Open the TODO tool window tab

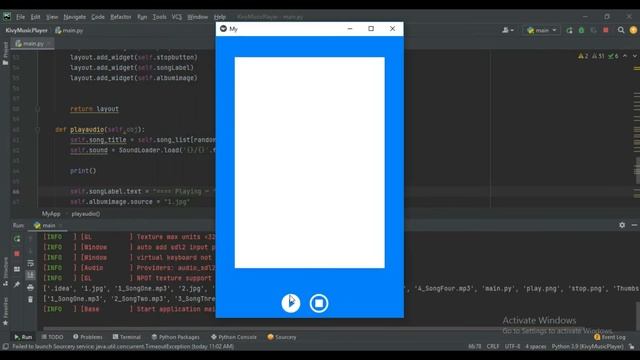click(52, 337)
